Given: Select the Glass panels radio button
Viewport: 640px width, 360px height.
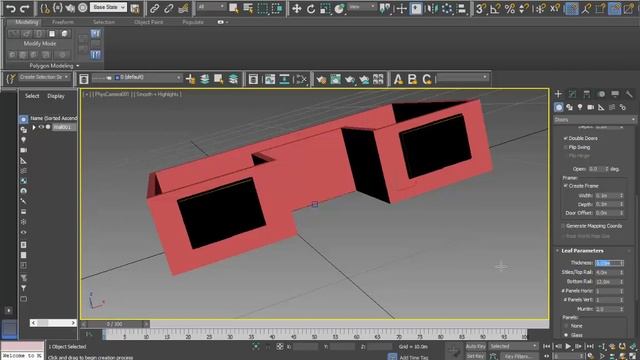Looking at the screenshot, I should tap(566, 335).
